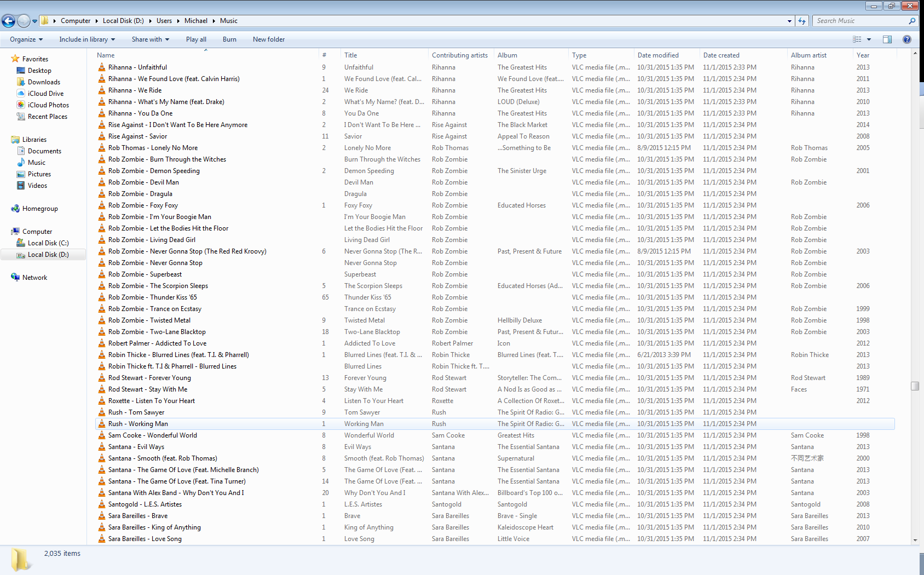This screenshot has width=924, height=575.
Task: Open iCloud Photos in the navigation pane
Action: [48, 105]
